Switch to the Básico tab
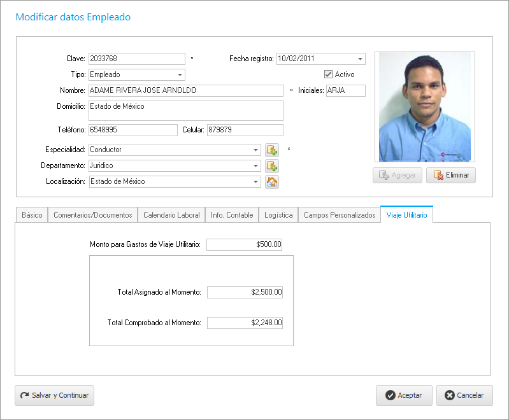The width and height of the screenshot is (509, 420). tap(32, 215)
